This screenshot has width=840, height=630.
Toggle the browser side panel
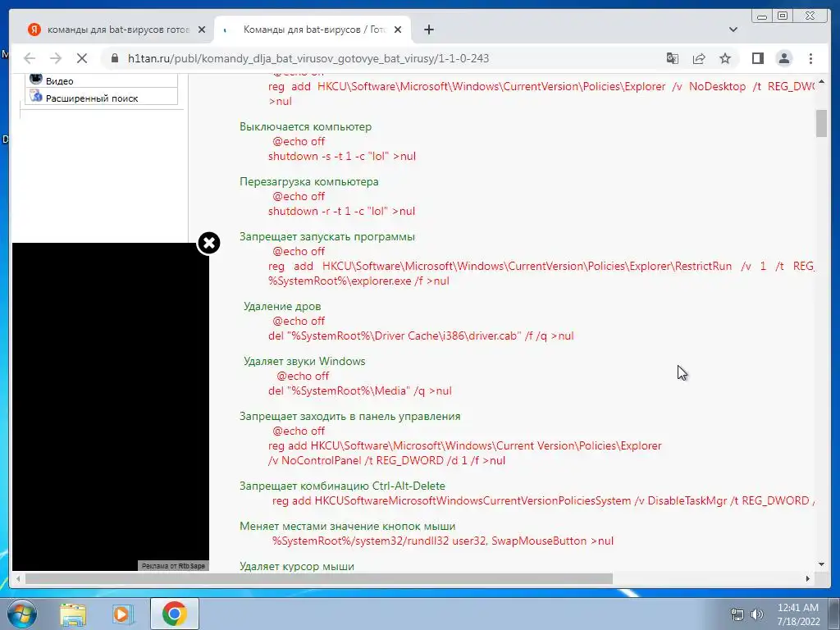point(757,58)
